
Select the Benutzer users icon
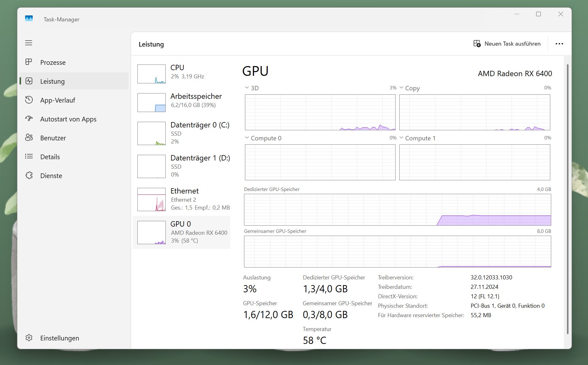click(29, 138)
